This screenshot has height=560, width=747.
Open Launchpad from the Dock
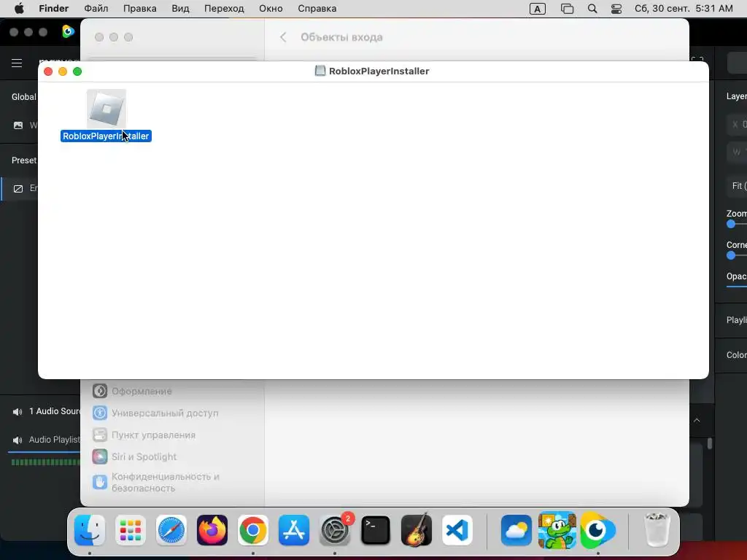131,530
